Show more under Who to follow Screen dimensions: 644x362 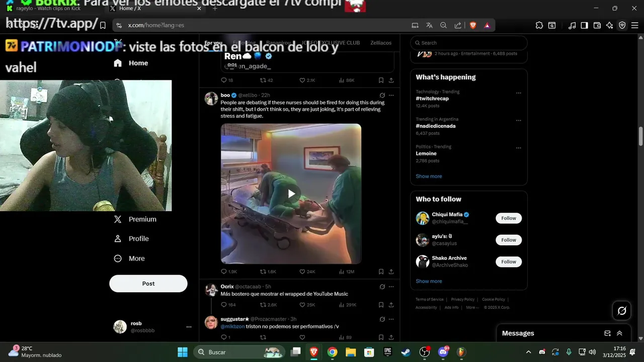point(429,281)
